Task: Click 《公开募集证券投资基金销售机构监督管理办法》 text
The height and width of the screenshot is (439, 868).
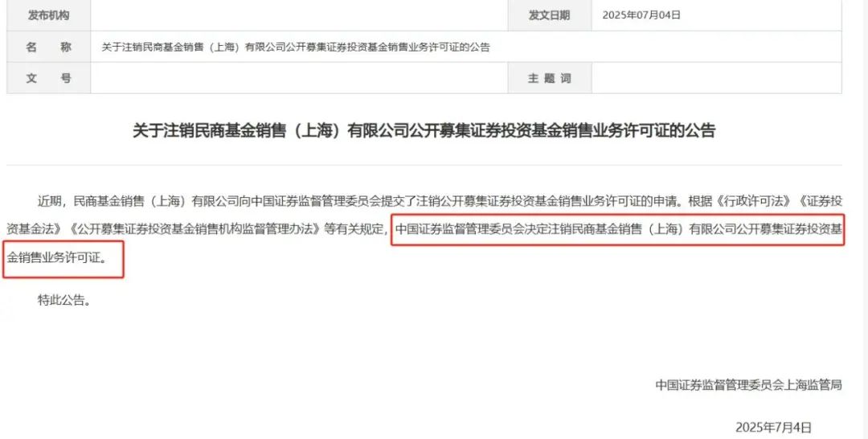Action: [x=194, y=229]
